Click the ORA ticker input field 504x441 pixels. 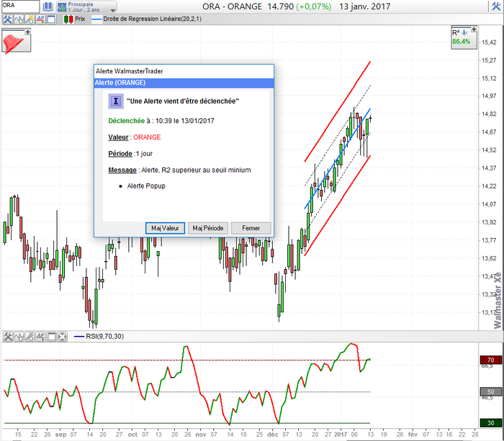20,6
